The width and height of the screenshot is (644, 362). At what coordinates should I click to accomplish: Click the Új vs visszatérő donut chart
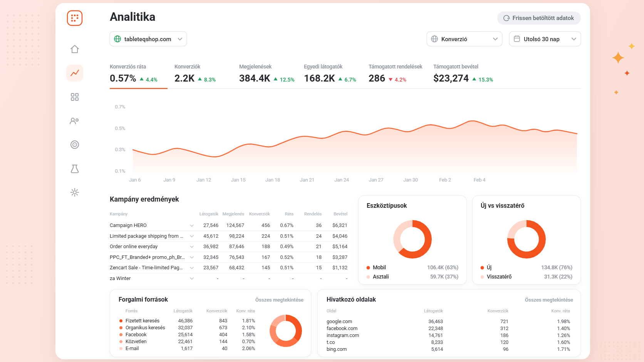[527, 239]
